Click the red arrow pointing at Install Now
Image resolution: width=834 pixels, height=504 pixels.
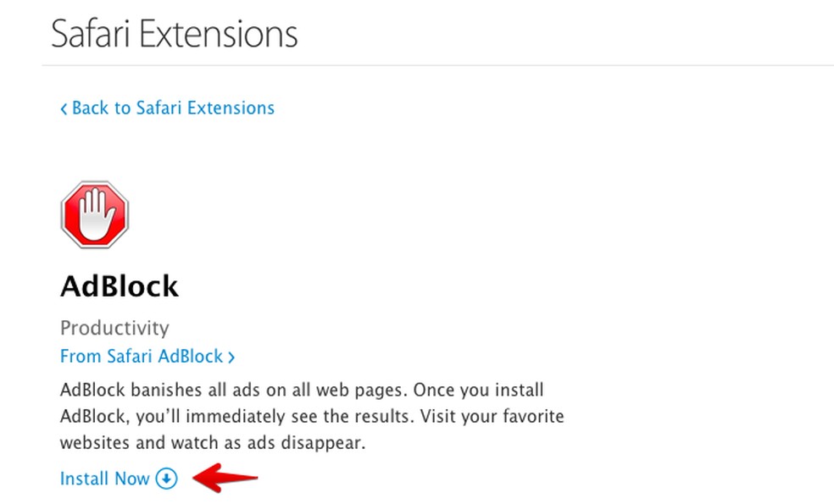pos(225,479)
